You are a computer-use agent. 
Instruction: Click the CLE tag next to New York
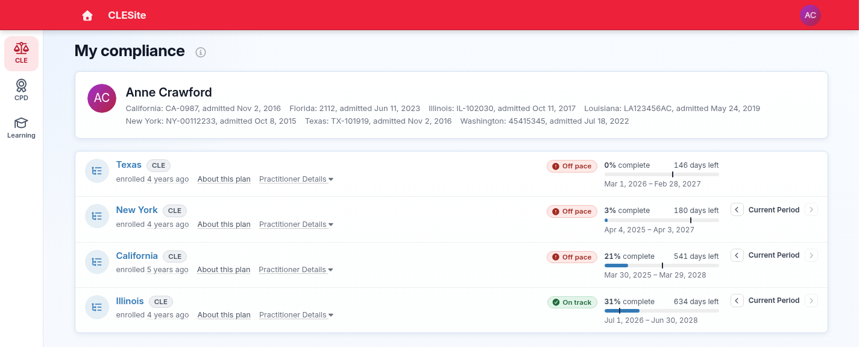[x=175, y=211]
